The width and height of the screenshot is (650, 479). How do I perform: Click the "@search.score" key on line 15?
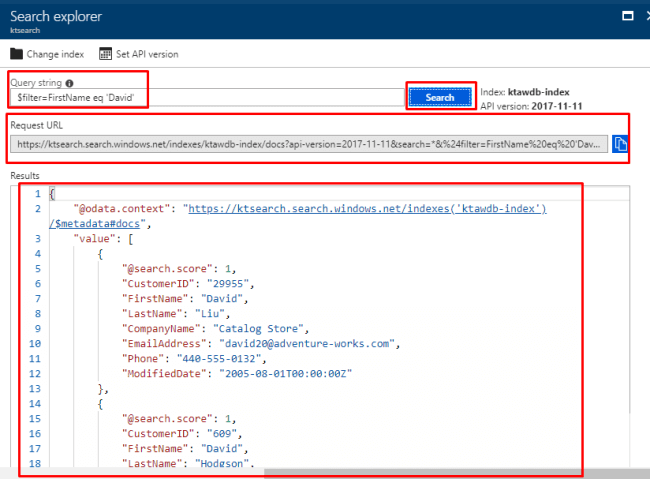tap(167, 419)
